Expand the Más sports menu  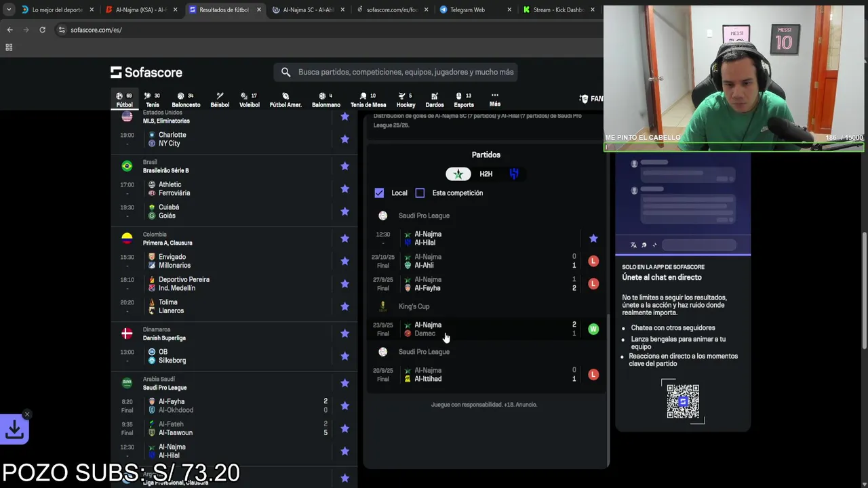[495, 99]
